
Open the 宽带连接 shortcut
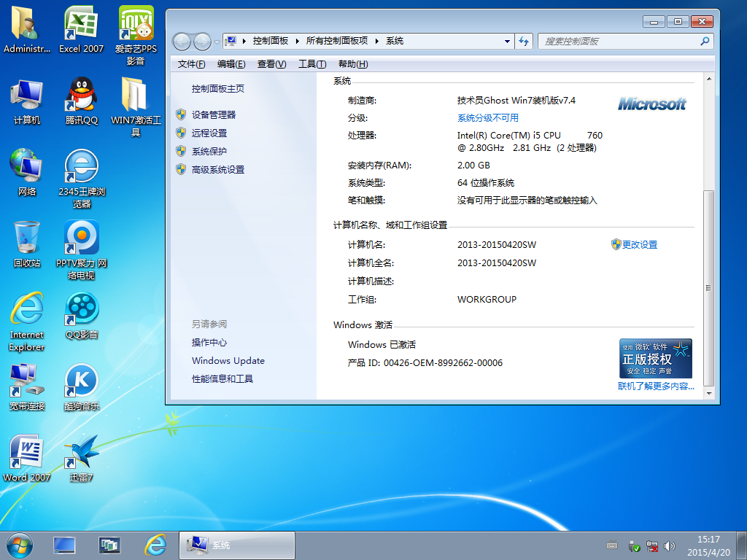coord(27,387)
